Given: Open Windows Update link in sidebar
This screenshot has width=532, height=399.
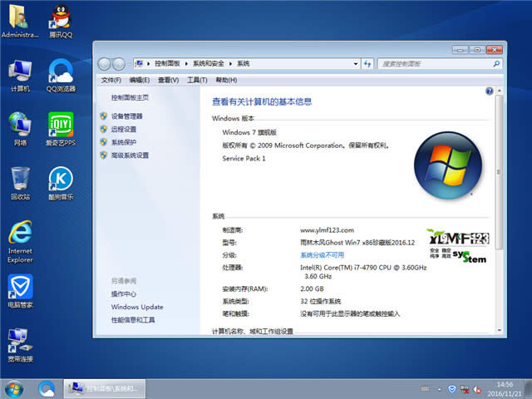Looking at the screenshot, I should [137, 307].
